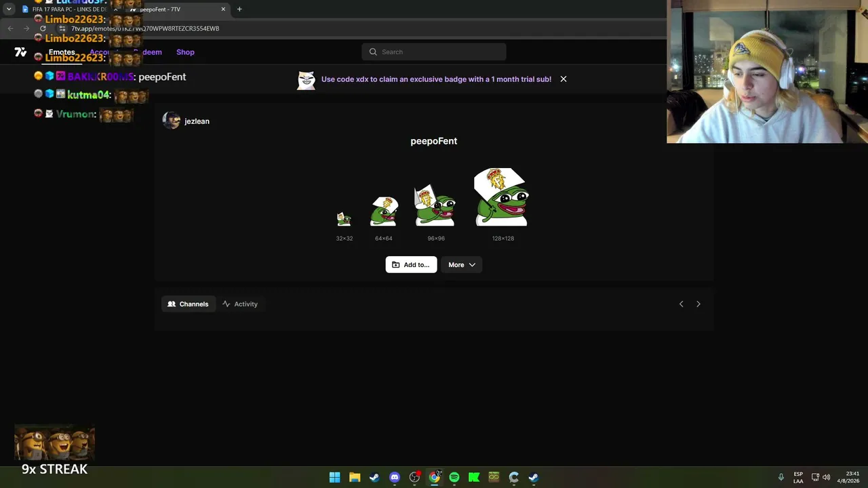The image size is (868, 488).
Task: Dismiss the xdx promo code banner
Action: [x=563, y=79]
